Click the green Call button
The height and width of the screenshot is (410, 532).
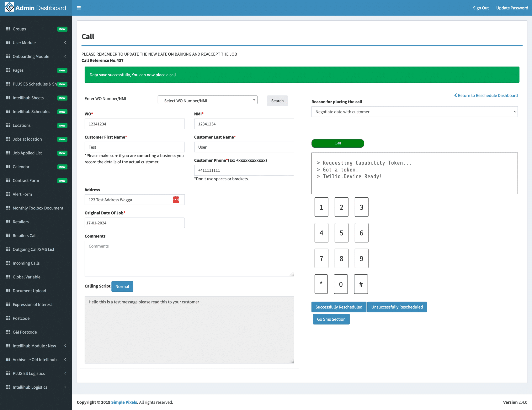(x=337, y=143)
